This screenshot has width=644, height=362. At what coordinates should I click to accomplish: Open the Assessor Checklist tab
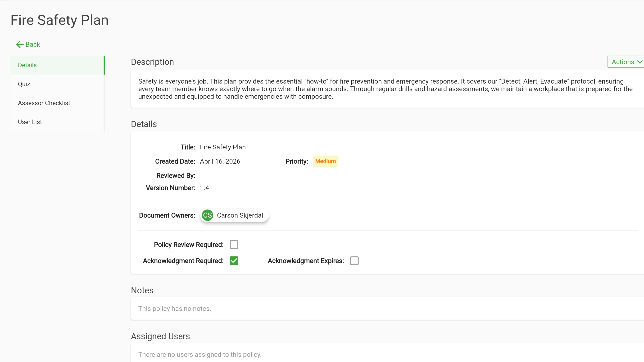pyautogui.click(x=44, y=103)
